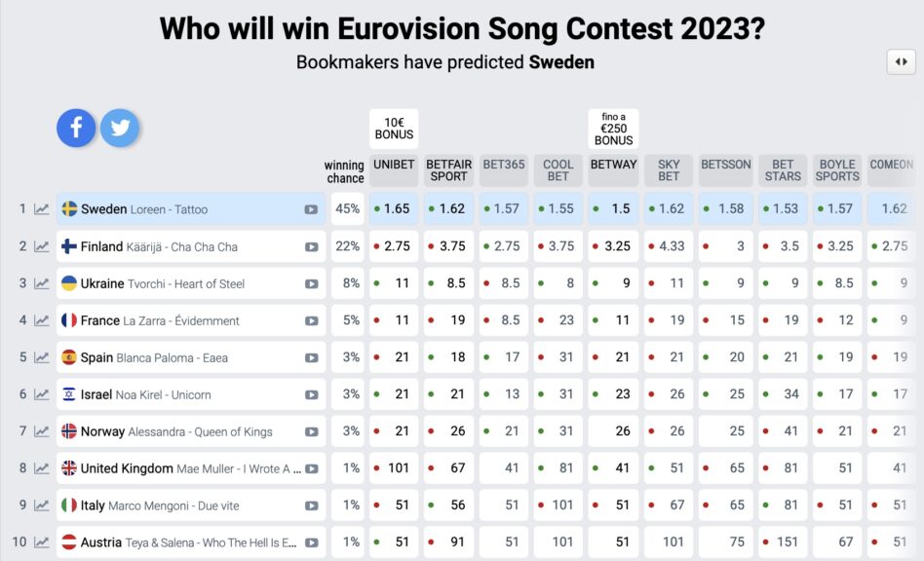Open Austria's trend chart icon
924x561 pixels.
[x=41, y=542]
